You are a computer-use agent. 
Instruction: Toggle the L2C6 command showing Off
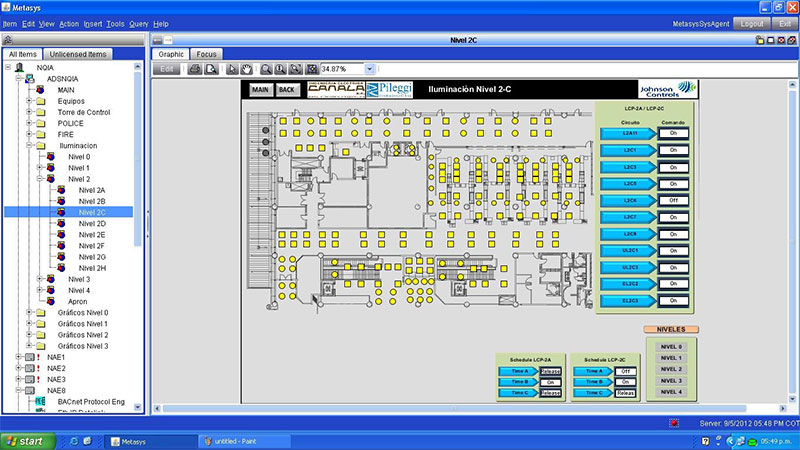click(x=673, y=200)
